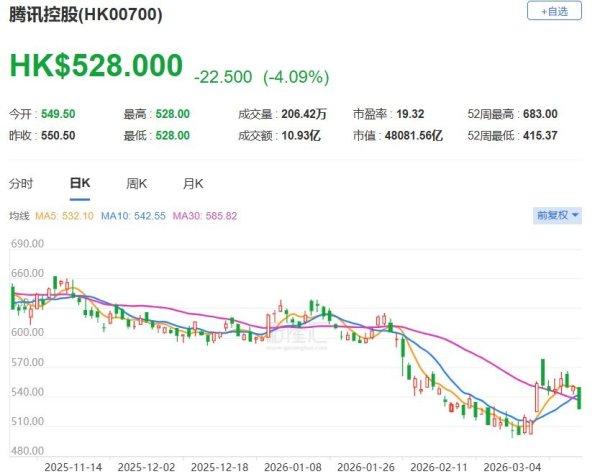
Task: Click the 最低 value 528.00
Action: coord(173,135)
